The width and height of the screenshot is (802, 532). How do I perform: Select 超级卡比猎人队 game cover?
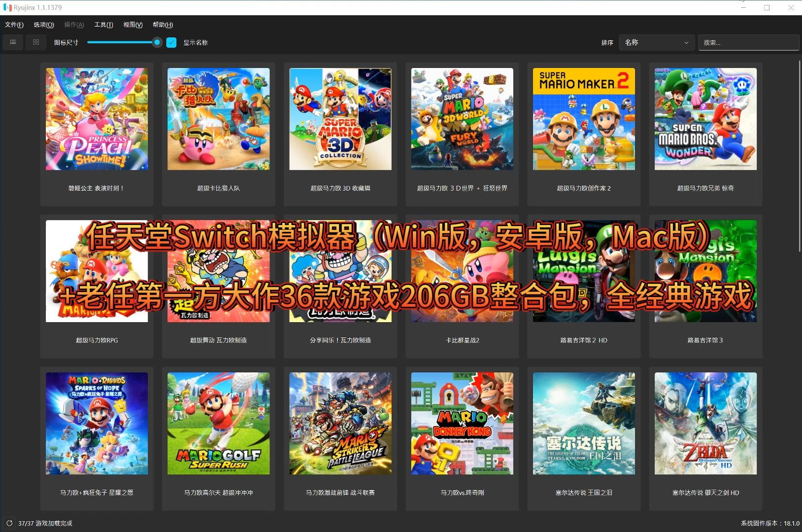coord(218,119)
